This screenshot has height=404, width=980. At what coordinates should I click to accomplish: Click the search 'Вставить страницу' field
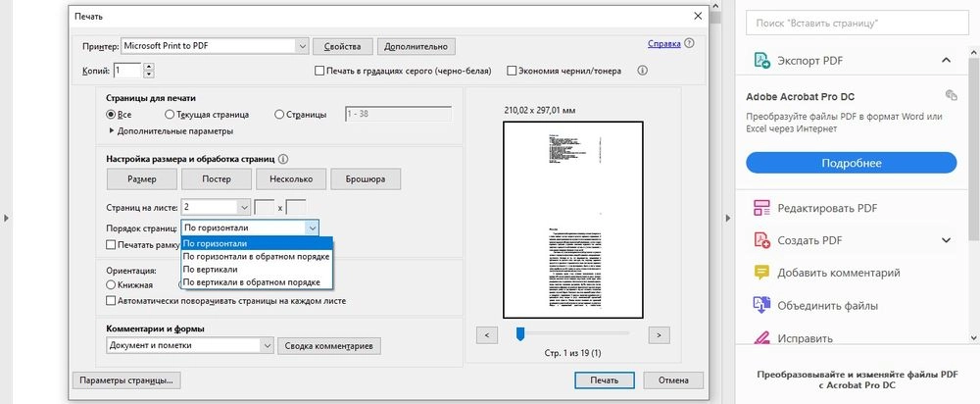coord(857,24)
